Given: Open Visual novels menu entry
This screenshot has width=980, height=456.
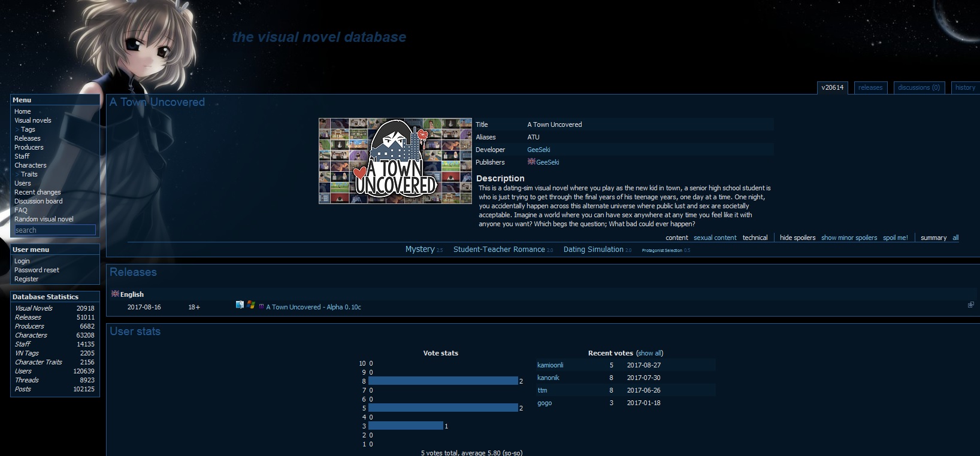Looking at the screenshot, I should coord(33,120).
